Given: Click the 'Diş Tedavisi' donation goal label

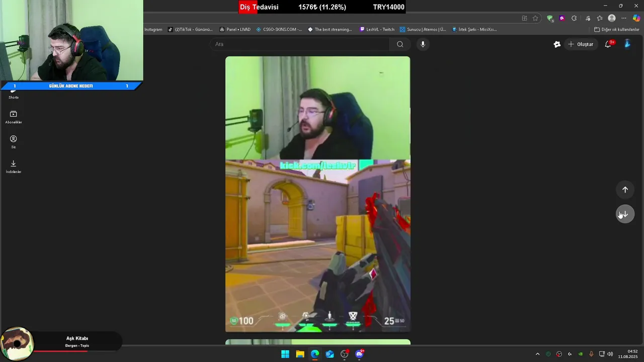Looking at the screenshot, I should pyautogui.click(x=259, y=7).
